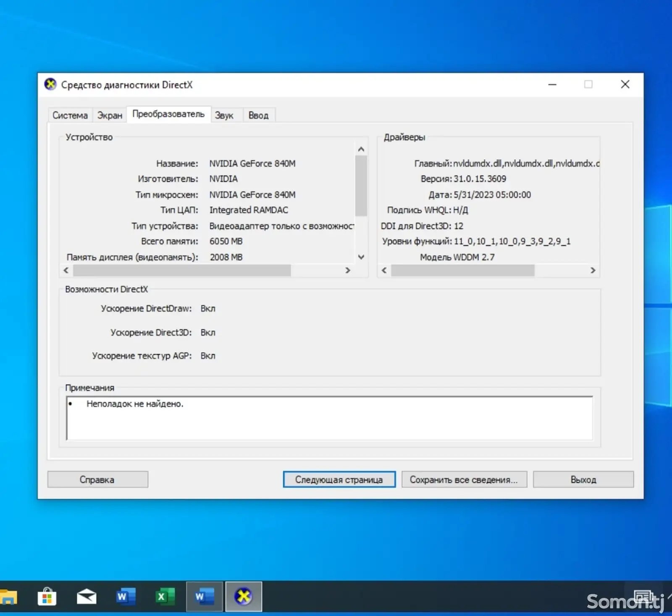
Task: Switch to the Система tab
Action: [70, 115]
